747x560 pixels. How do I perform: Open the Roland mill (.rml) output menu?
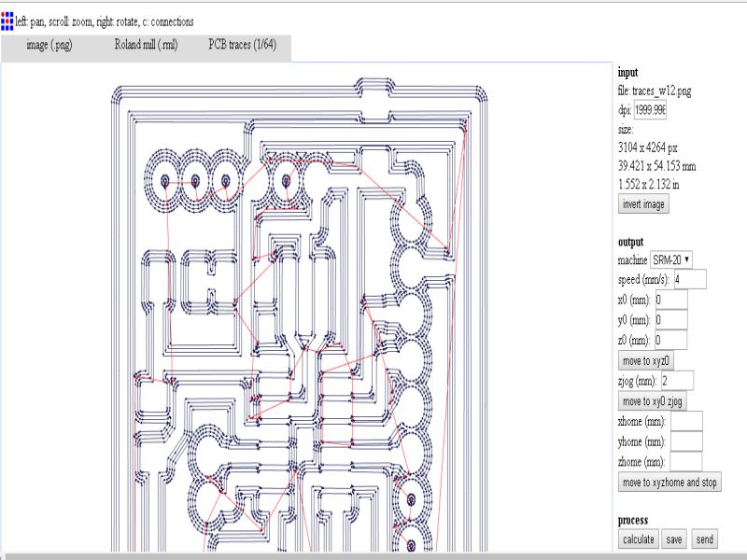tap(147, 45)
